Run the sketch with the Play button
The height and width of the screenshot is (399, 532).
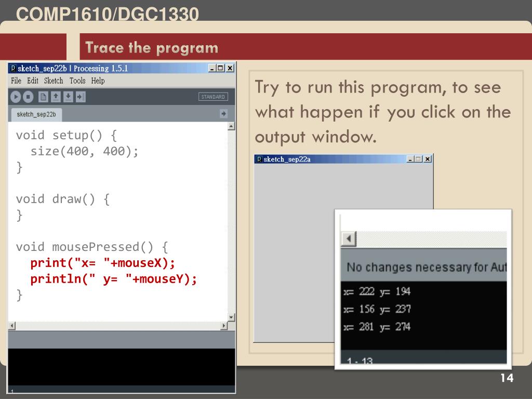(x=16, y=97)
